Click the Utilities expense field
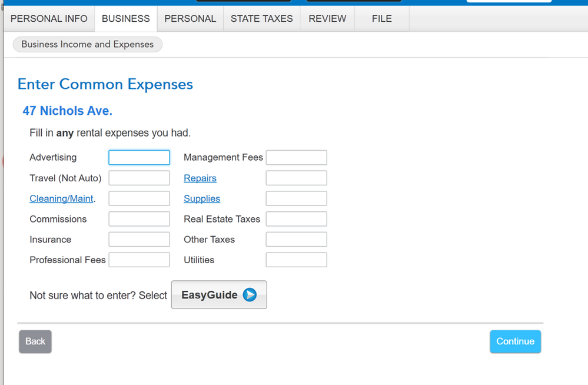588x385 pixels. pos(296,260)
